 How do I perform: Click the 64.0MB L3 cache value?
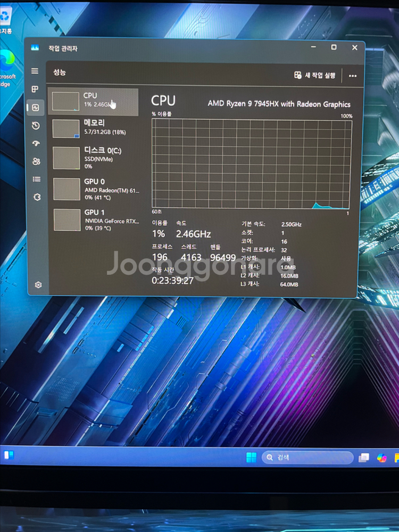point(289,284)
